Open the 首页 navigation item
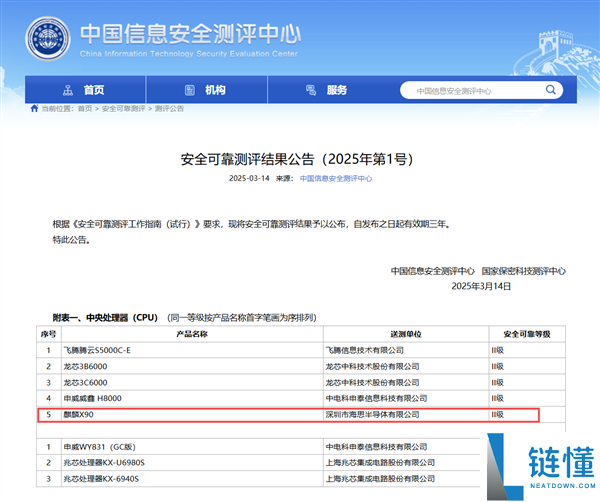The image size is (600, 502). 85,90
